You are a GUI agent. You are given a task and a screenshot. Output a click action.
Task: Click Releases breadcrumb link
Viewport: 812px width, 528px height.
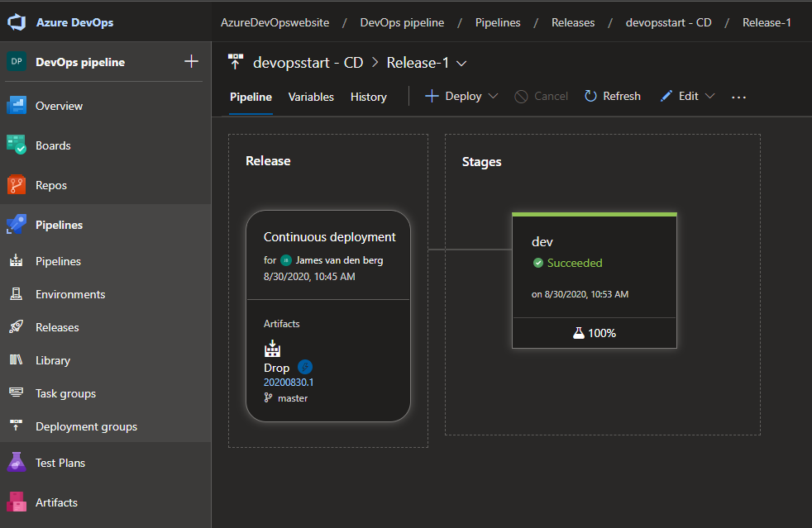tap(573, 23)
